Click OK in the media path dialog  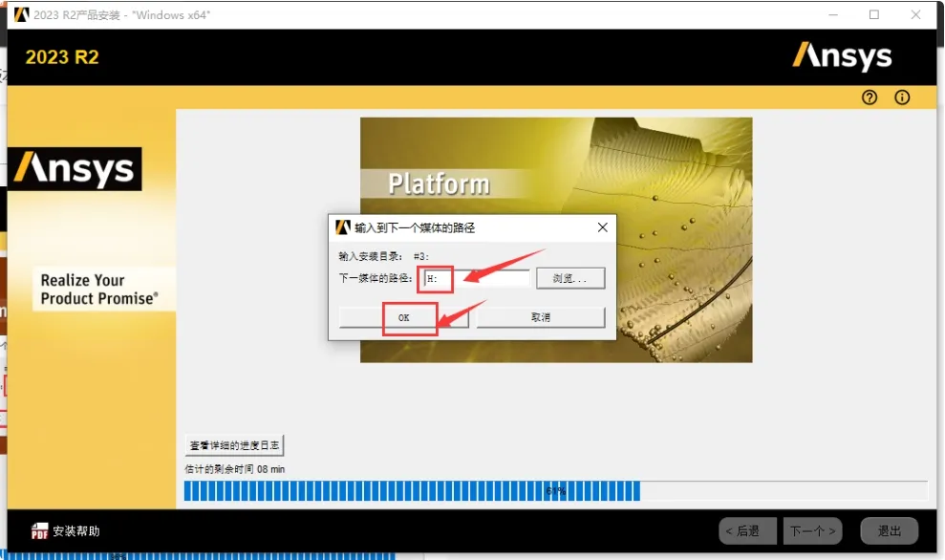pyautogui.click(x=403, y=317)
